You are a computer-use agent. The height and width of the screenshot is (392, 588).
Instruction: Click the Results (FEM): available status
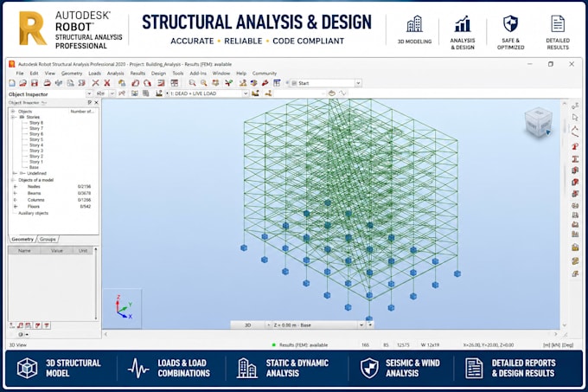coord(304,344)
